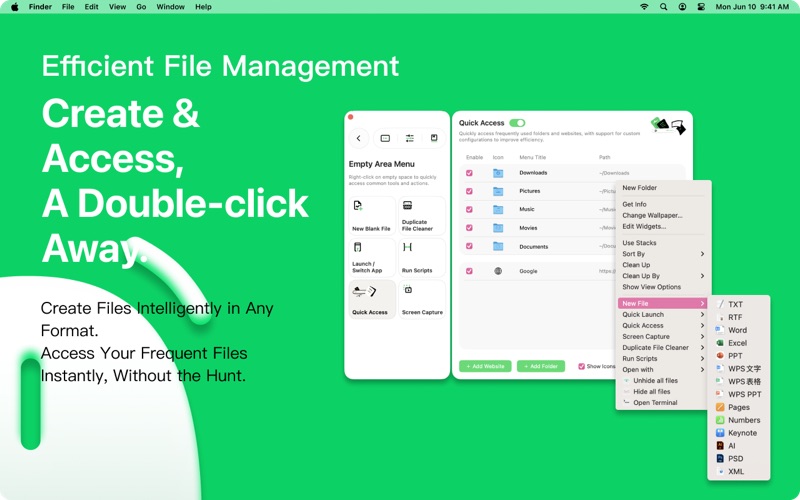
Task: Open the Apple menu icon
Action: pos(15,7)
